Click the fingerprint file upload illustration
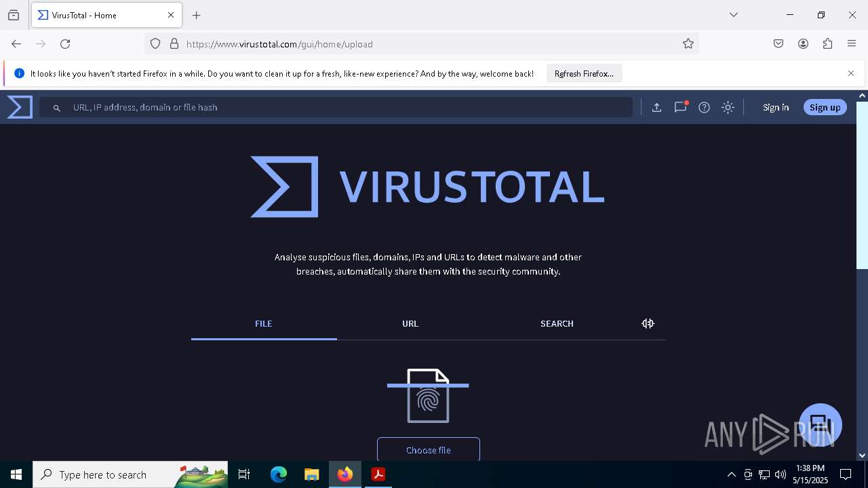This screenshot has height=488, width=868. pos(428,396)
